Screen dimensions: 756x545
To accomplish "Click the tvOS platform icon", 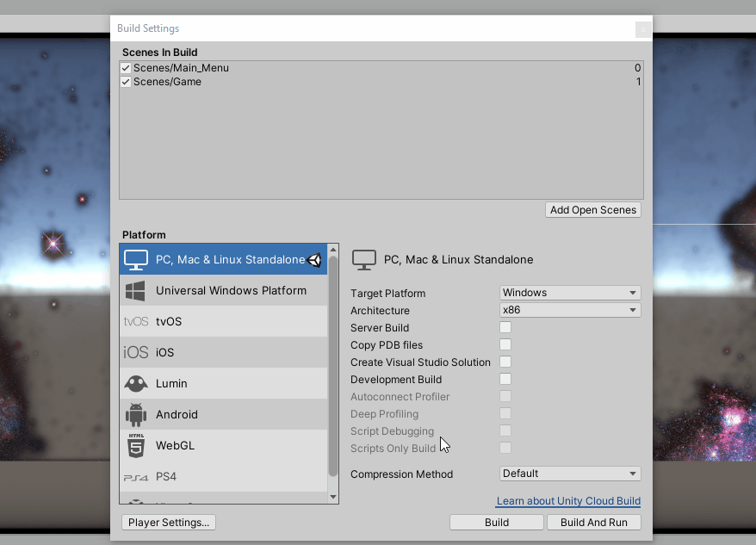I will 136,321.
